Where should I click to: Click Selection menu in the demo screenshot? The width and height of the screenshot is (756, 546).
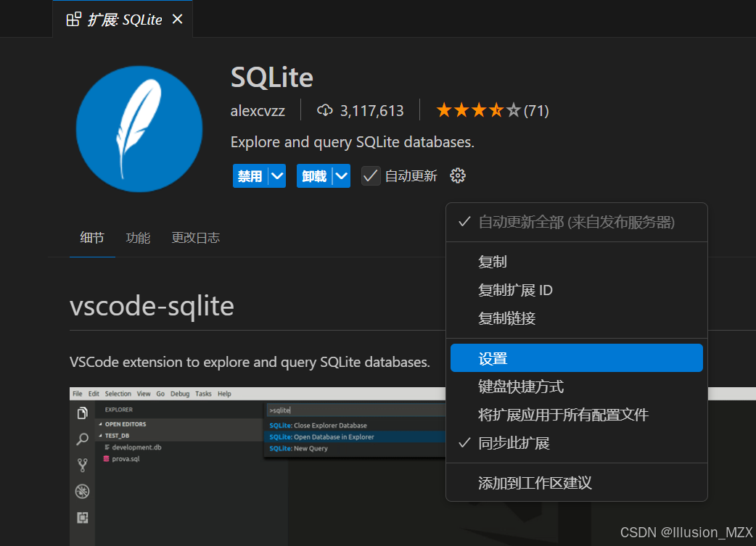click(x=118, y=394)
